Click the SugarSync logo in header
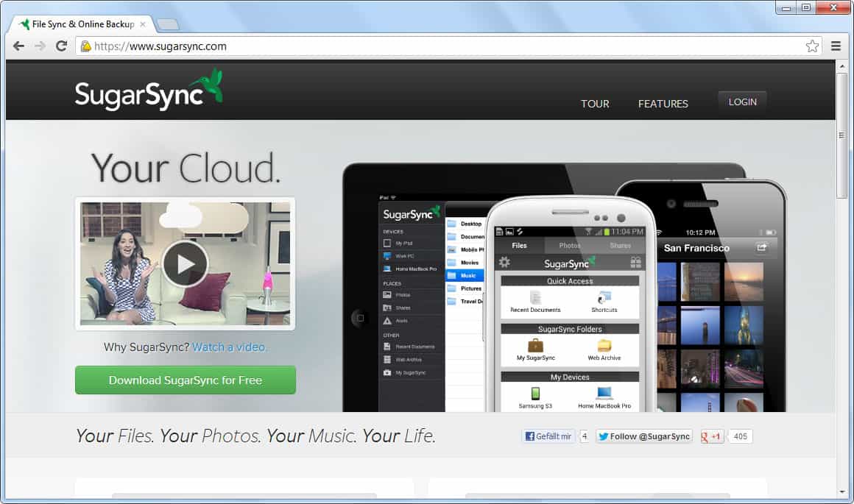 (x=149, y=90)
